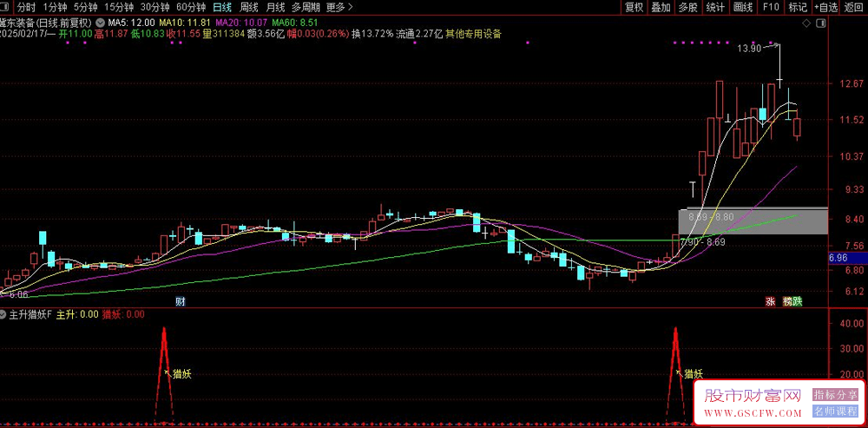
Task: Click the 标记 mark button
Action: click(798, 7)
